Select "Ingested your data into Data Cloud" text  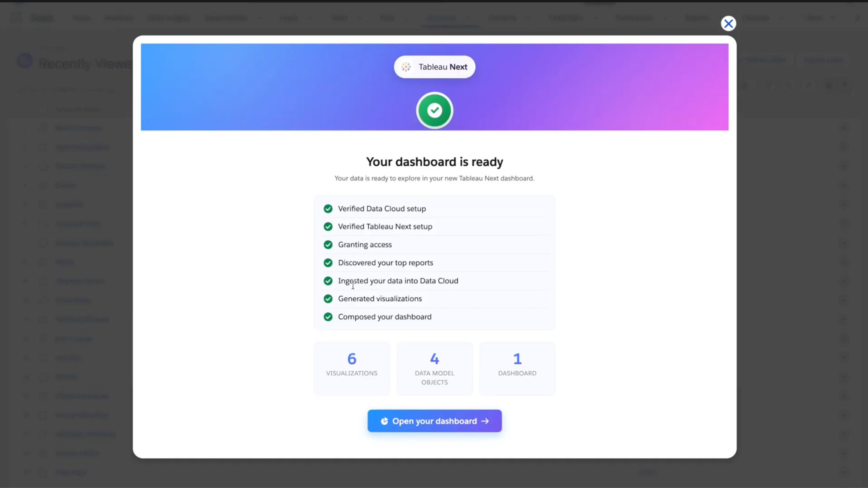(x=398, y=281)
